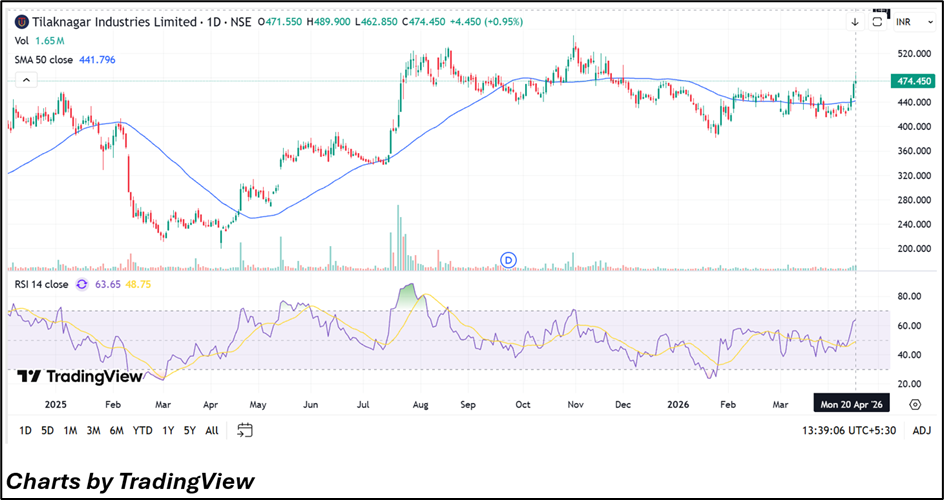Click the Vol indicator label

(x=21, y=41)
